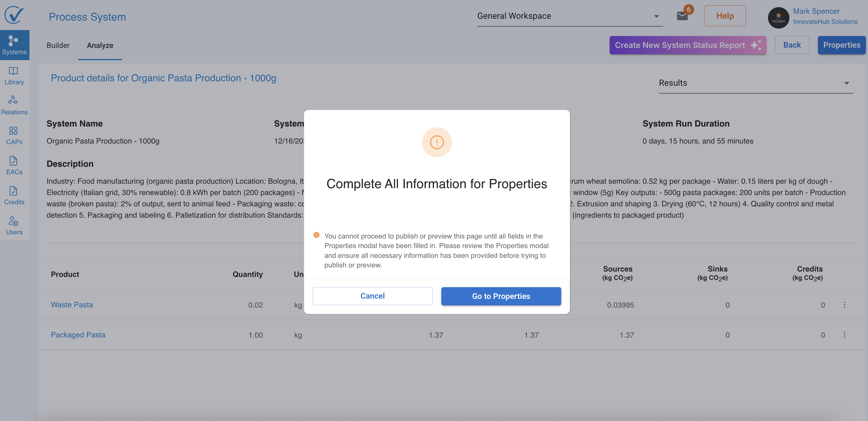Switch to the Builder tab
This screenshot has width=868, height=421.
[x=58, y=45]
